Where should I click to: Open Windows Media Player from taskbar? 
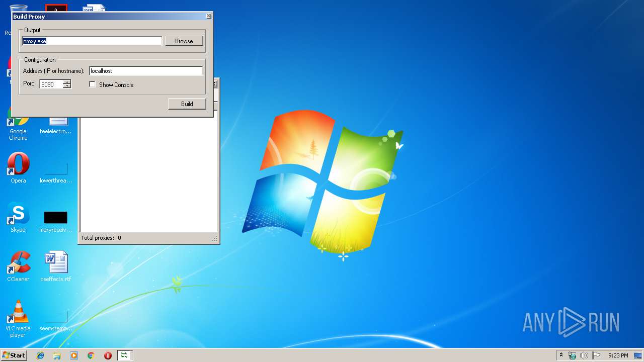click(x=74, y=355)
